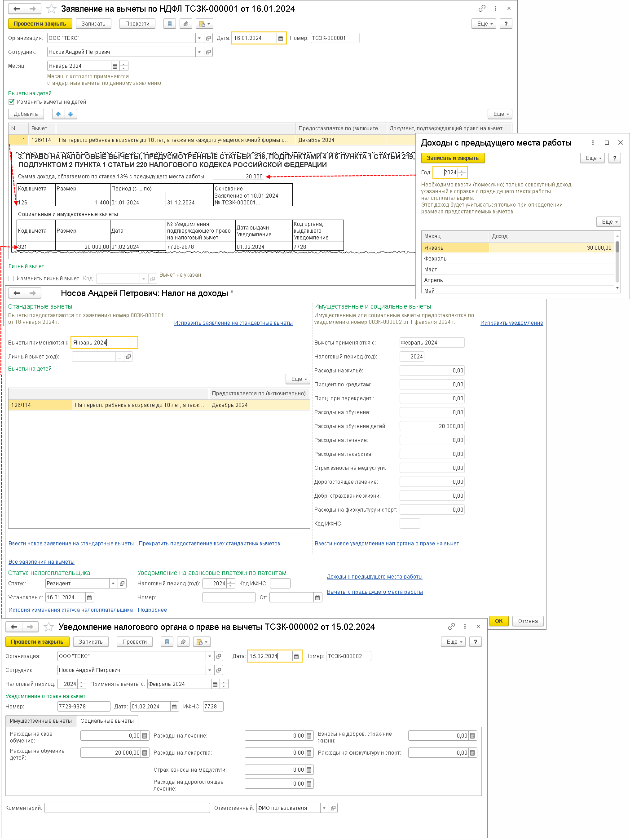
Task: Click back arrow in Заявление на вычеты window
Action: pos(17,9)
